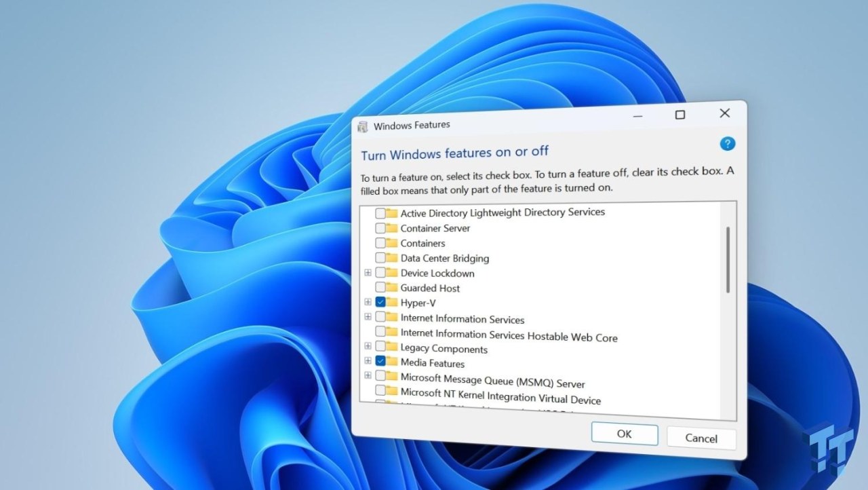Confirm changes with the OK button
This screenshot has width=868, height=490.
pyautogui.click(x=625, y=434)
